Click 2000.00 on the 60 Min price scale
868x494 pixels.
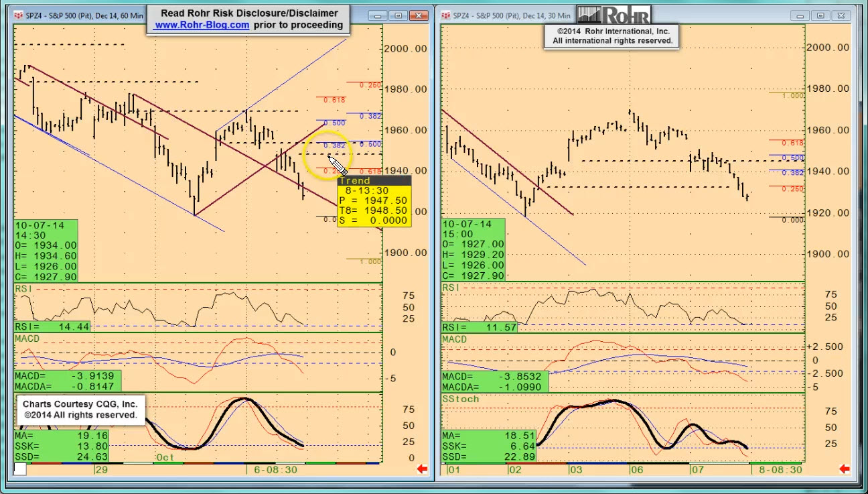pos(405,48)
